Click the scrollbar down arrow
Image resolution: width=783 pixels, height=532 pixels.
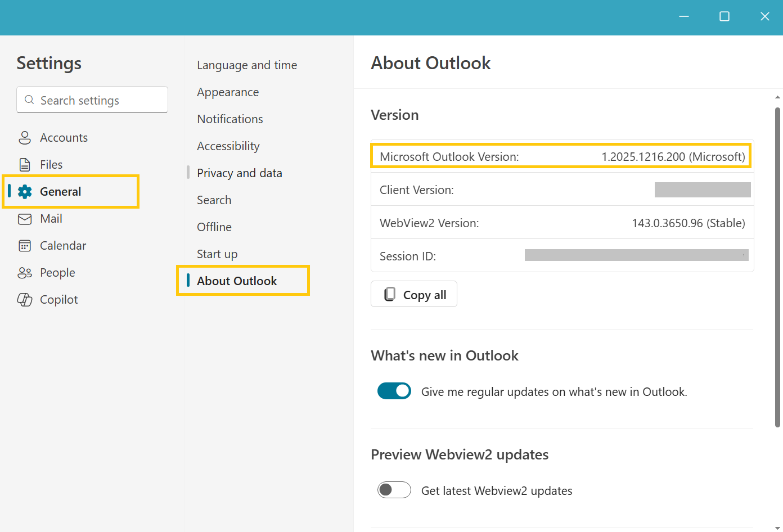(x=777, y=528)
